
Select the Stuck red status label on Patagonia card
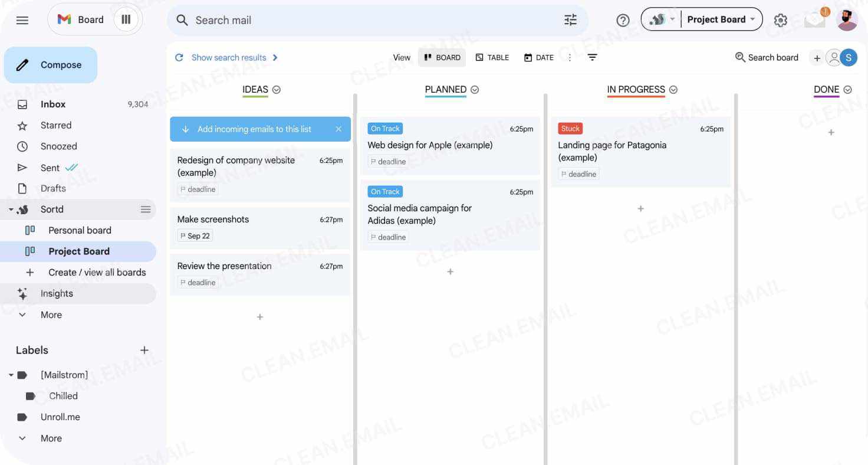[x=570, y=128]
